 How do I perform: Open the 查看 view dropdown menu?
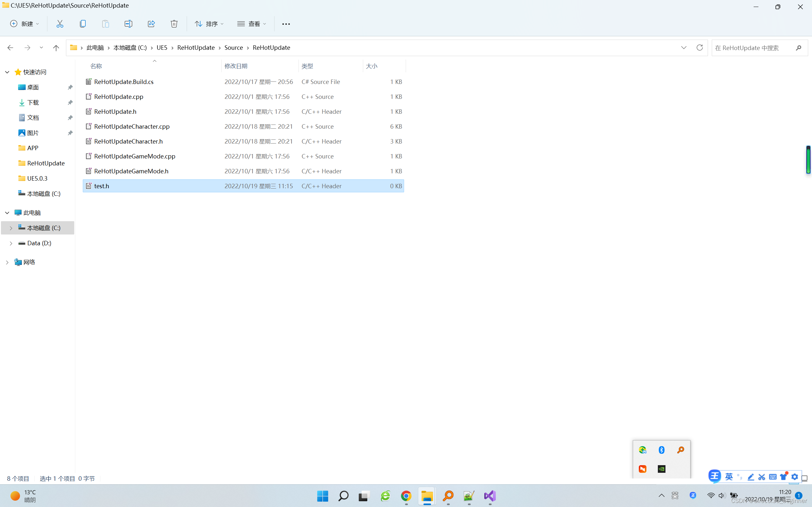252,24
